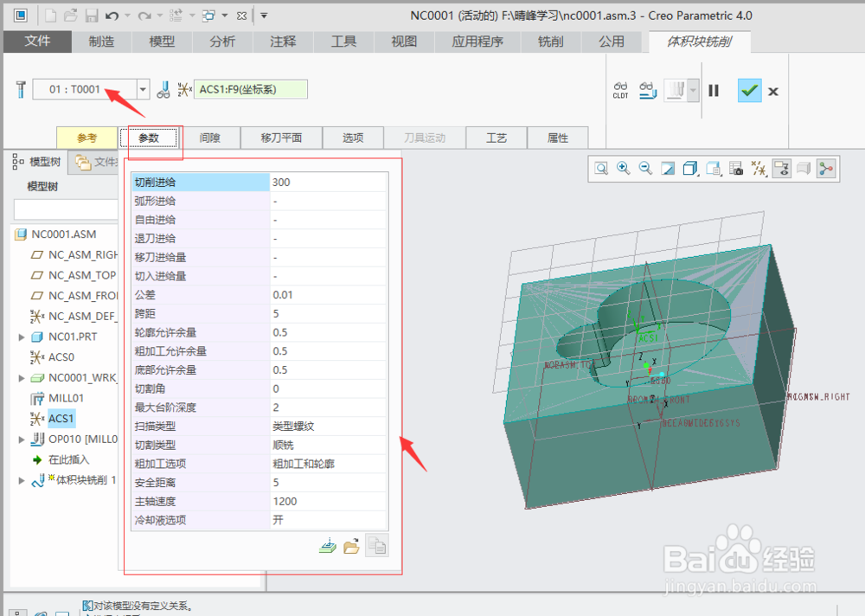Click the Windows switch icon in quick access toolbar

(208, 16)
